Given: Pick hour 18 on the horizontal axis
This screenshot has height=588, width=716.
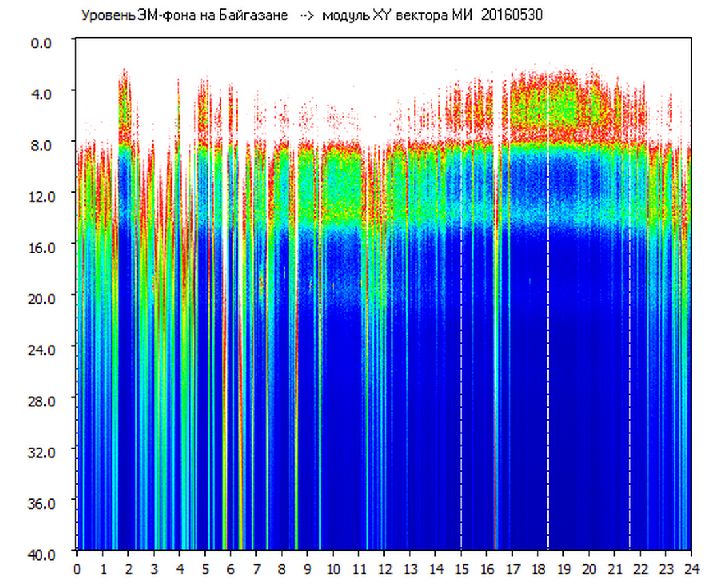Looking at the screenshot, I should tap(538, 568).
